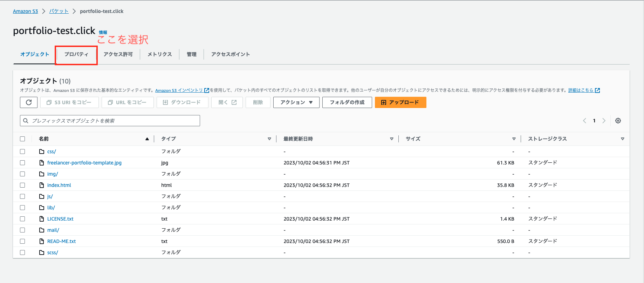The height and width of the screenshot is (283, 644).
Task: Click the フォルダの作成 button
Action: 347,102
